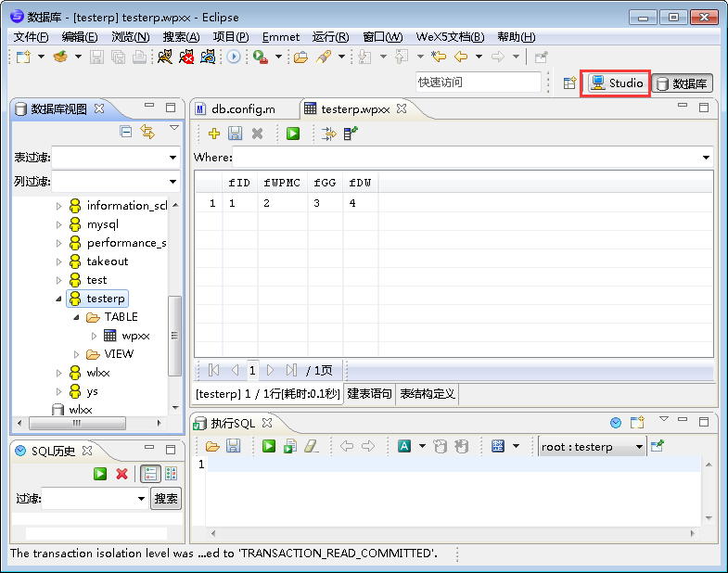The image size is (728, 573).
Task: Switch to 数据库 perspective
Action: pos(682,83)
